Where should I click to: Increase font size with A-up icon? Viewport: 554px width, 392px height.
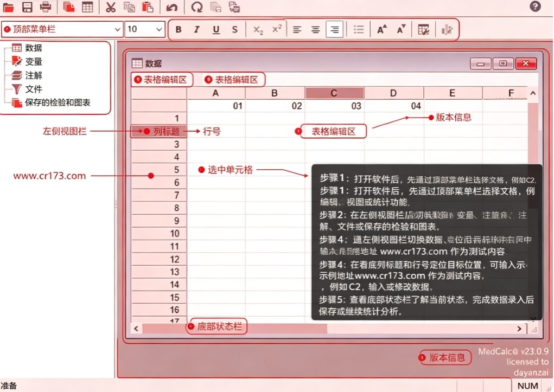381,30
